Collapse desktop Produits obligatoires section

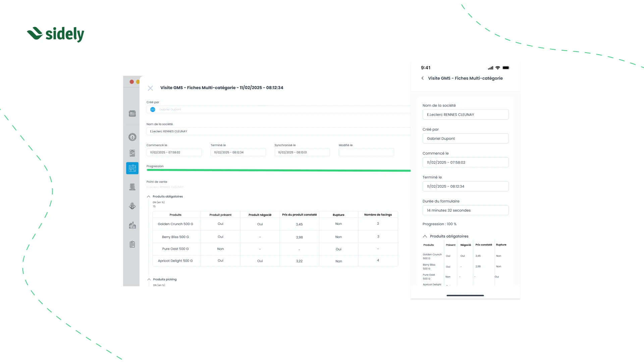149,196
